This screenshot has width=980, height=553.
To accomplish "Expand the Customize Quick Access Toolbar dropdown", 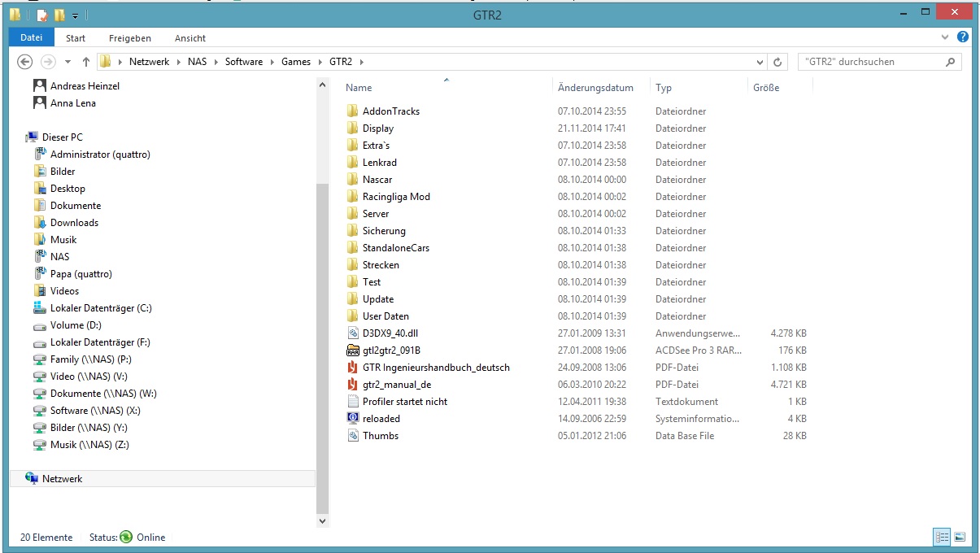I will click(76, 15).
